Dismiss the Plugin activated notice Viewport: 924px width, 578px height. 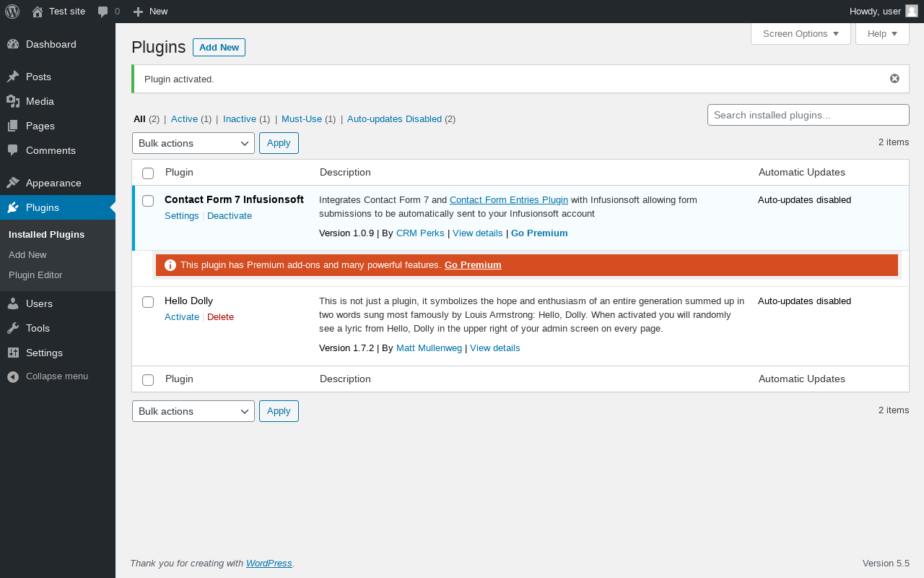[x=894, y=79]
